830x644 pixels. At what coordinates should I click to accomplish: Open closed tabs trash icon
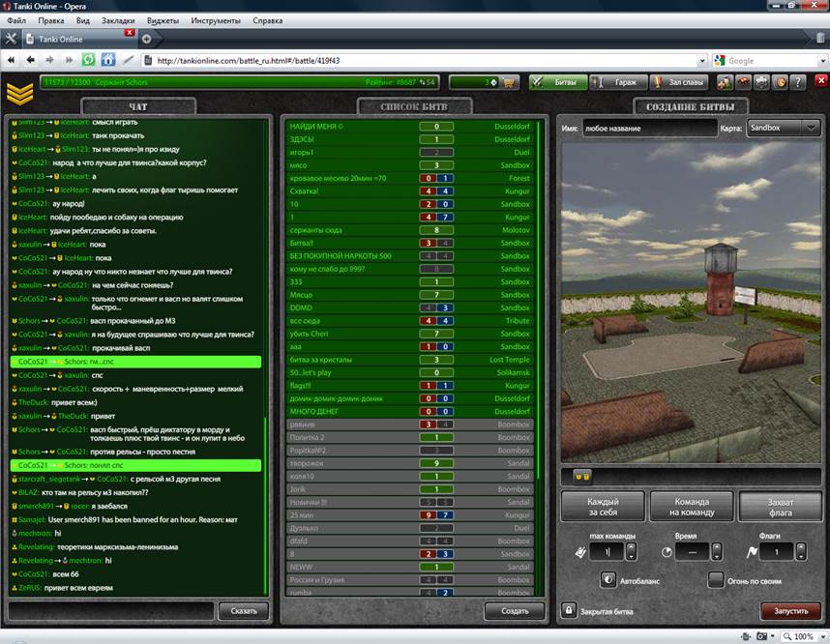820,38
